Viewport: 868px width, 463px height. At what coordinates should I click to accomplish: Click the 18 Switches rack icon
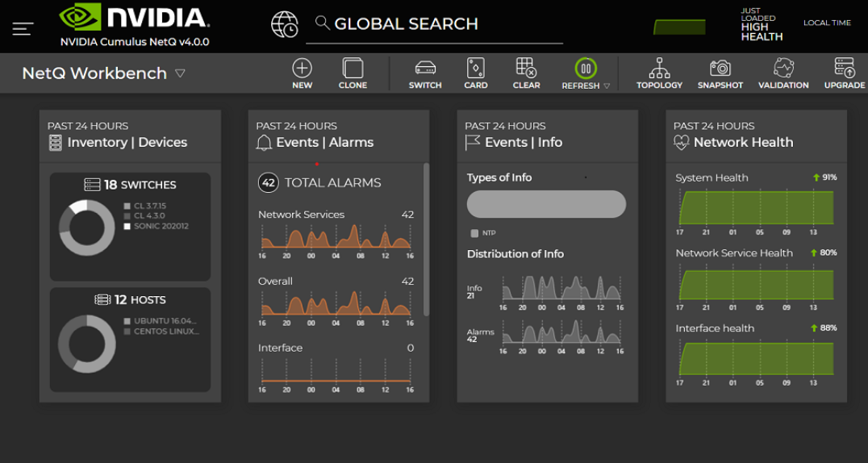point(92,185)
